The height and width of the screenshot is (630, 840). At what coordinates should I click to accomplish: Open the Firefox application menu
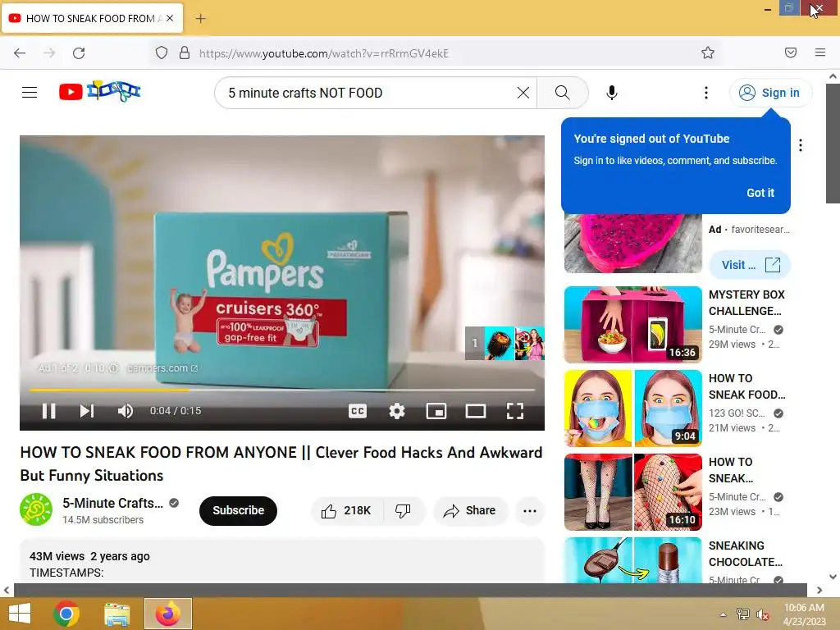pyautogui.click(x=820, y=52)
